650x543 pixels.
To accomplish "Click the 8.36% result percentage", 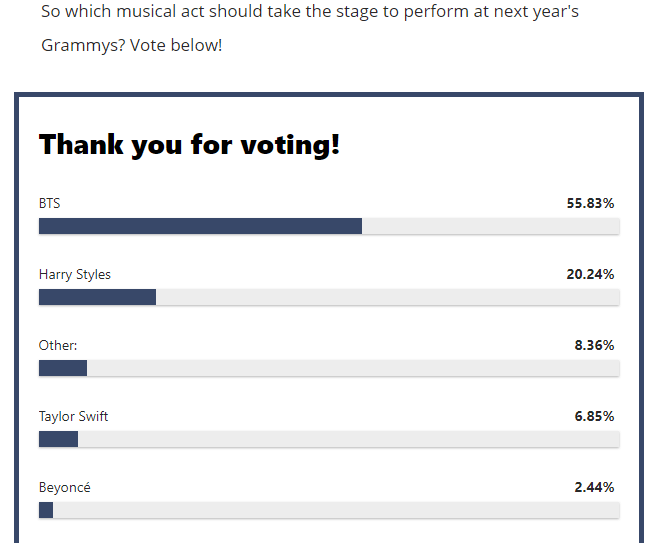I will tap(594, 345).
